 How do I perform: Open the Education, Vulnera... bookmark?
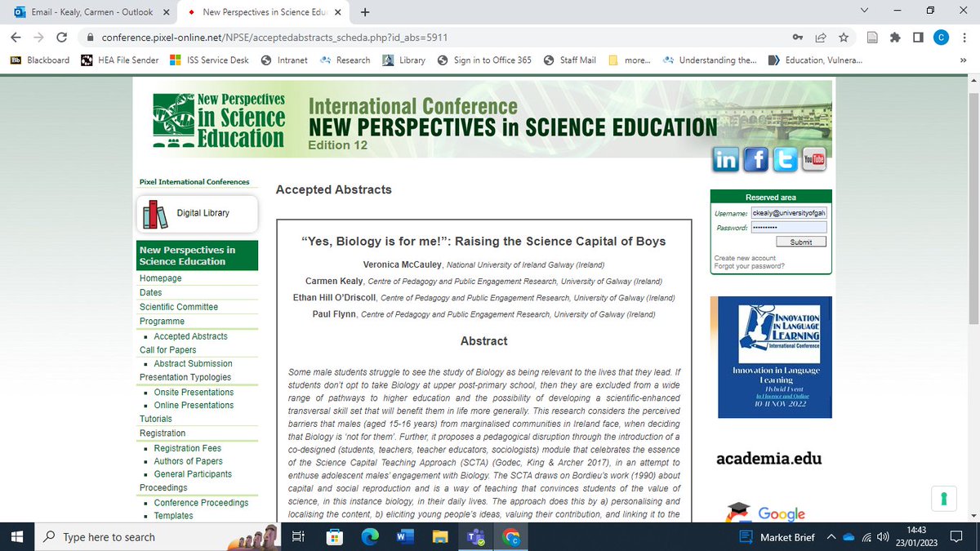(815, 60)
